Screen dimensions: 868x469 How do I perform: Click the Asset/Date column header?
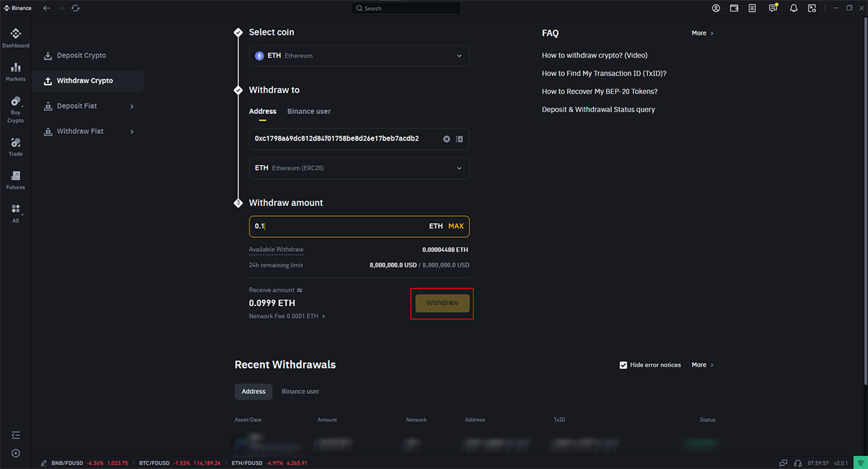[248, 420]
